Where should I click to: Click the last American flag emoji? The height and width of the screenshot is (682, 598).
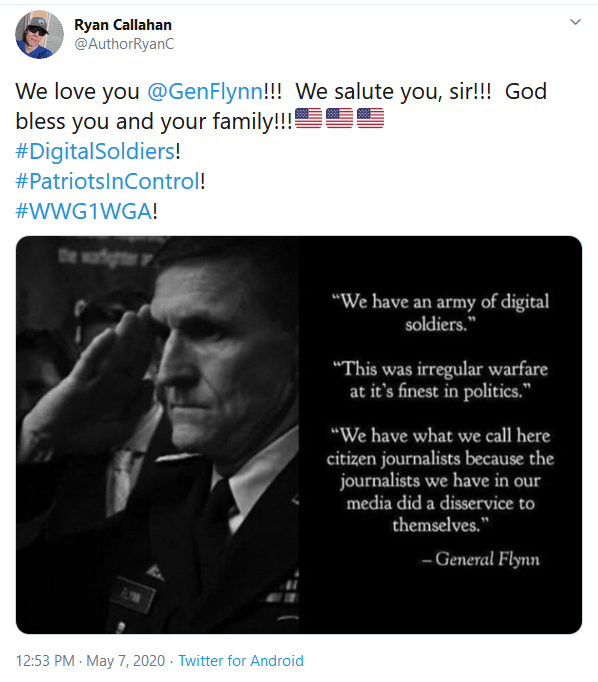(x=371, y=118)
